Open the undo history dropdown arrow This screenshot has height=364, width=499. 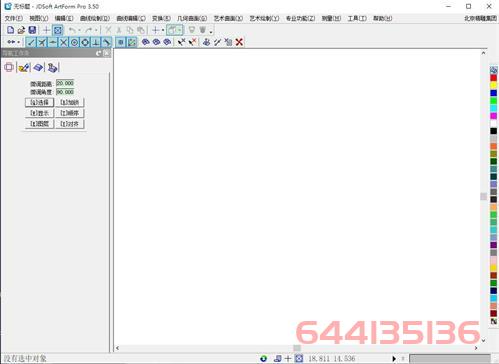pos(79,30)
